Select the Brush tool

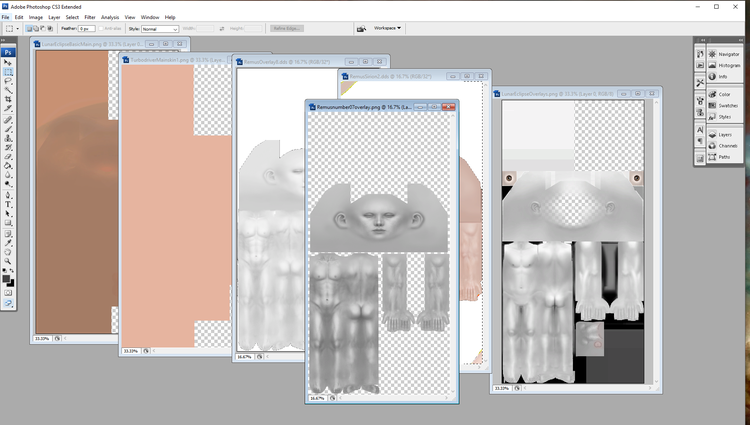(x=8, y=129)
